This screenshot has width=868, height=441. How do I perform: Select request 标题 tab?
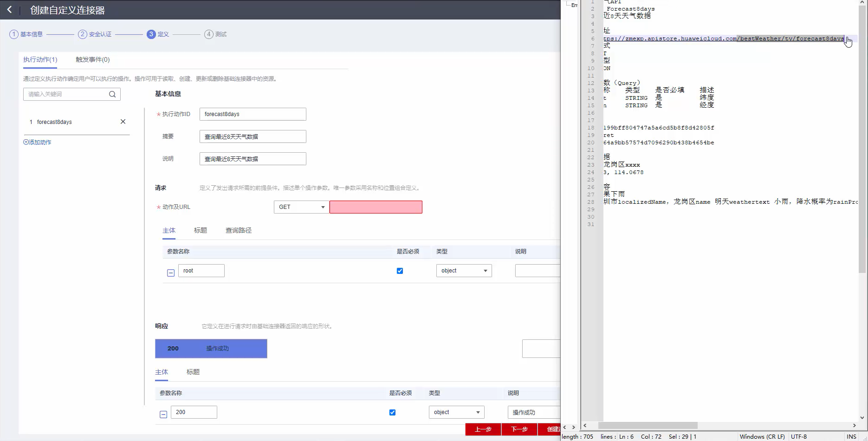201,231
